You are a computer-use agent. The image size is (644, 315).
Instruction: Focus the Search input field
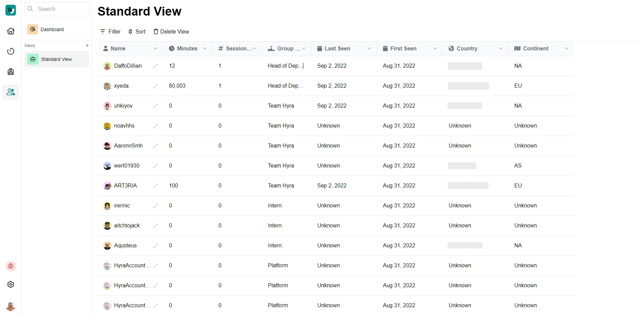pyautogui.click(x=61, y=9)
